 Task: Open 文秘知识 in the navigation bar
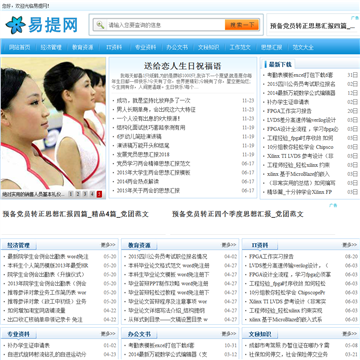(x=208, y=47)
